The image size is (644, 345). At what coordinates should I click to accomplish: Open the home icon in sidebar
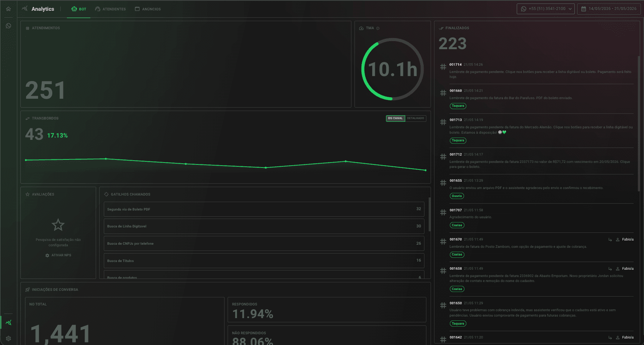pos(8,9)
